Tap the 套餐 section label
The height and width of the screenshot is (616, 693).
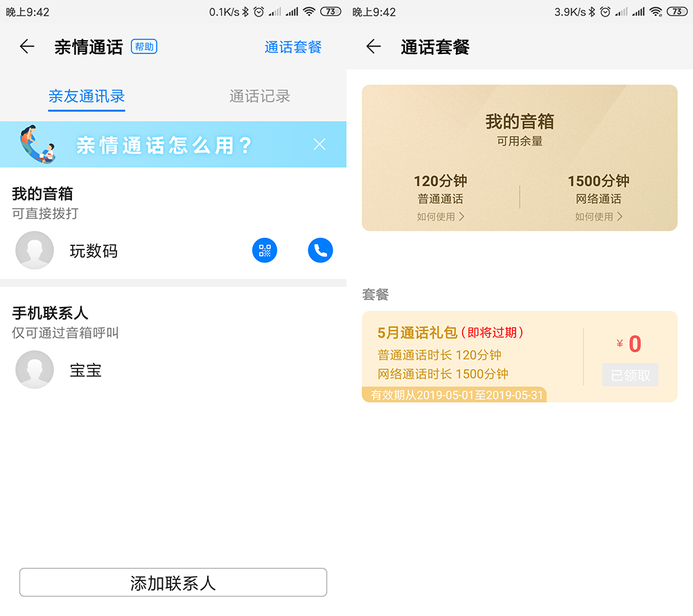point(375,294)
